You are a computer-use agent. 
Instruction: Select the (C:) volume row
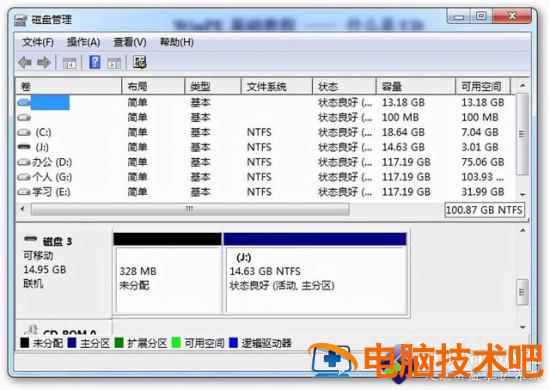click(266, 132)
